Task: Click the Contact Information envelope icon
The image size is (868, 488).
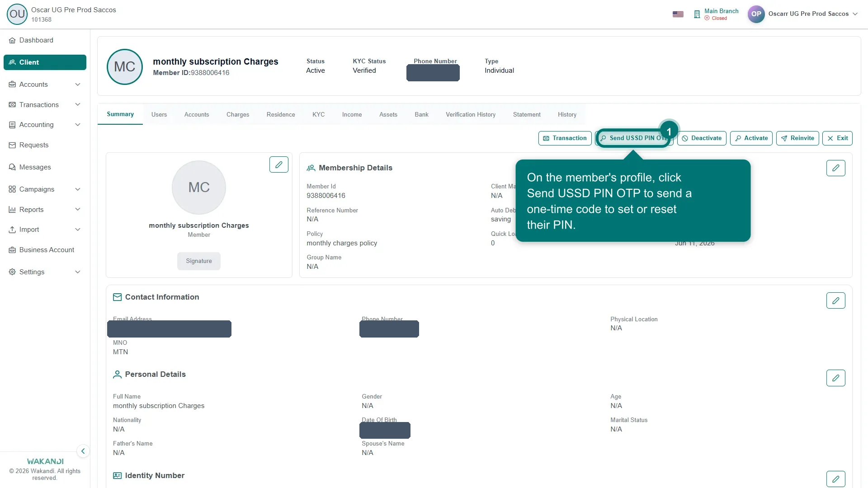Action: tap(118, 297)
